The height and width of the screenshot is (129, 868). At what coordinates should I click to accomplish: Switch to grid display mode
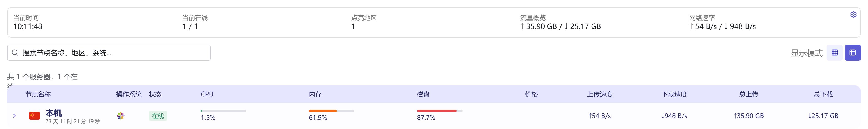coord(835,53)
